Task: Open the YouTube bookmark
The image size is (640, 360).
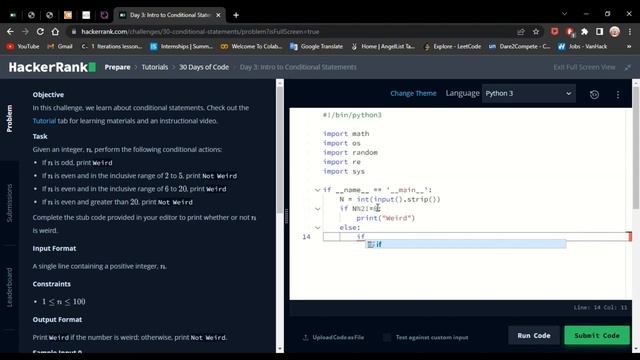Action: 23,47
